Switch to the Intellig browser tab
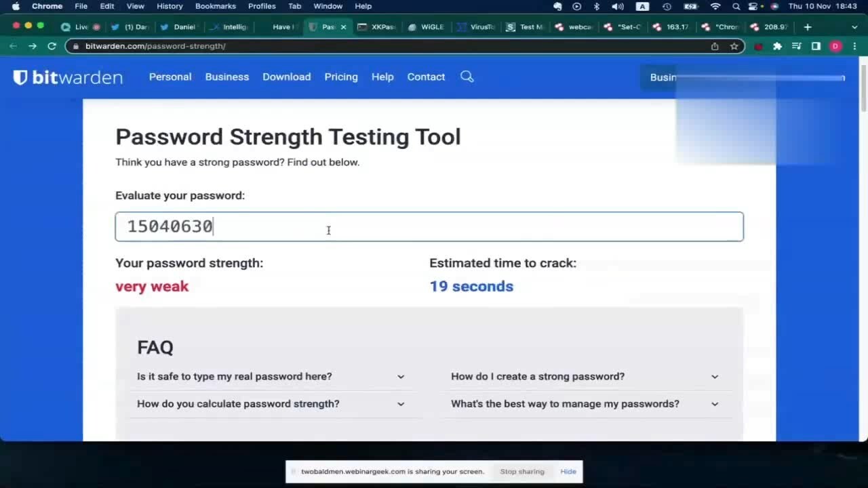 pyautogui.click(x=229, y=27)
